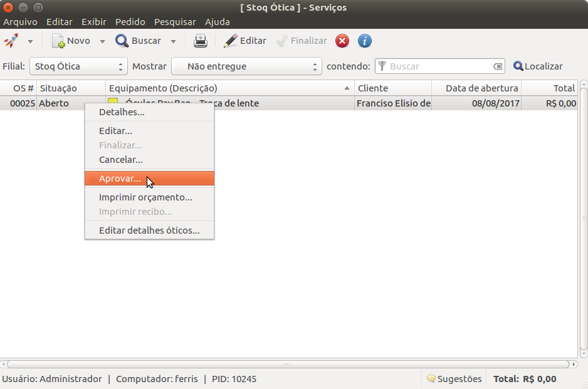Click the Aberto status cell
Viewport: 588px width, 389px height.
click(x=54, y=103)
